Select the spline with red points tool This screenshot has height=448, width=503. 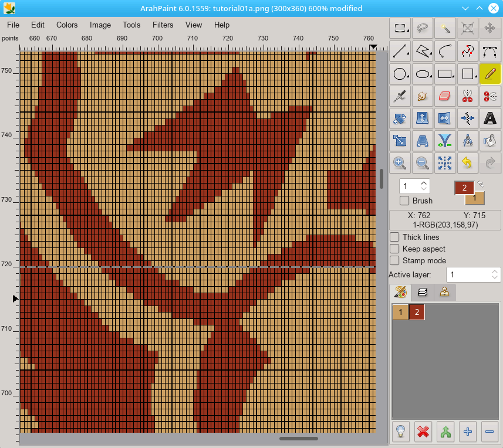(467, 51)
